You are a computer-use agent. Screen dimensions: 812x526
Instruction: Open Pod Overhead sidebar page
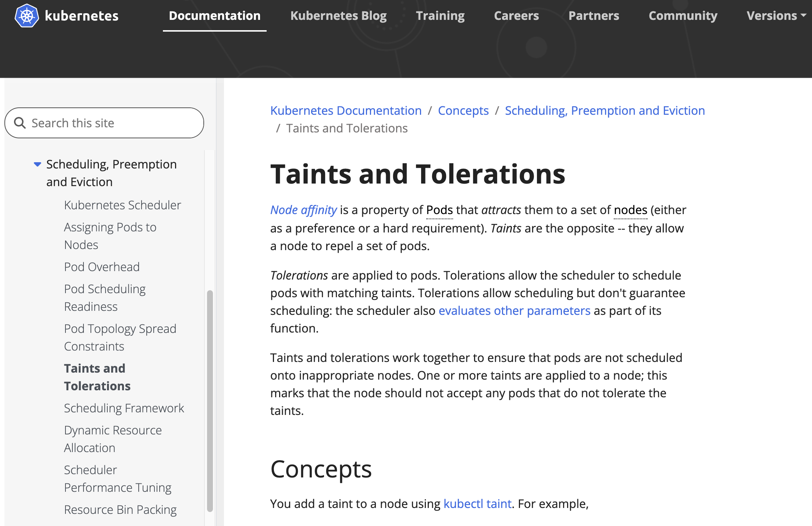click(102, 267)
